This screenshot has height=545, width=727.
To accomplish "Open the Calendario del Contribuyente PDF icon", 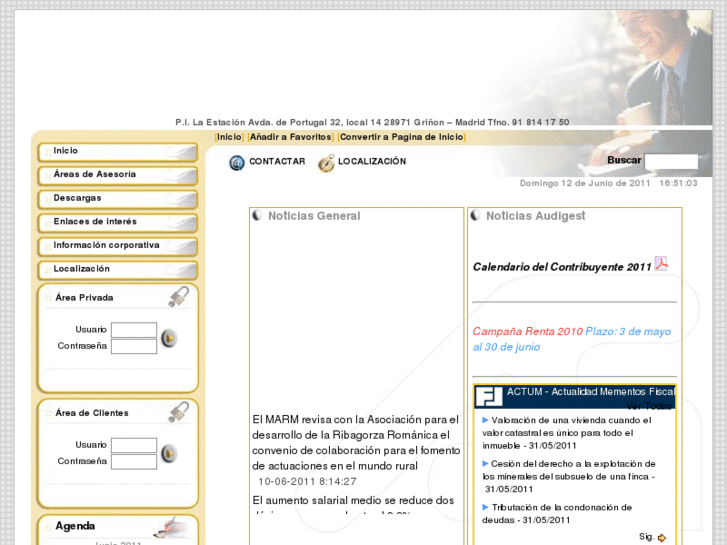I will [661, 263].
